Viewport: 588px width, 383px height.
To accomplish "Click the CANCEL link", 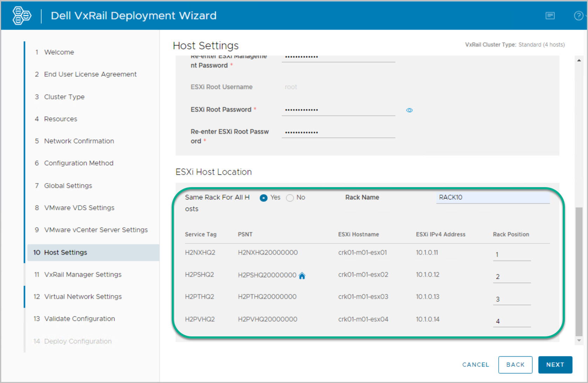I will pos(476,365).
